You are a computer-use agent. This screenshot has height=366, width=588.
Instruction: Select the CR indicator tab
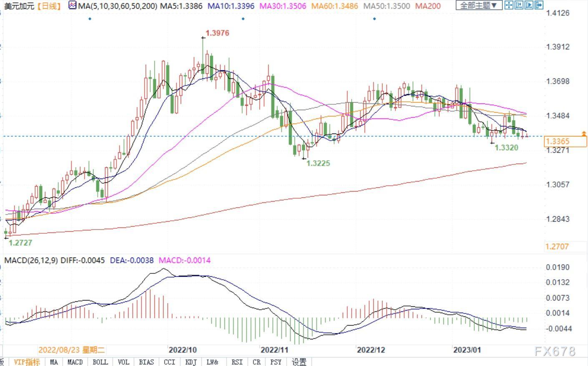click(x=256, y=362)
